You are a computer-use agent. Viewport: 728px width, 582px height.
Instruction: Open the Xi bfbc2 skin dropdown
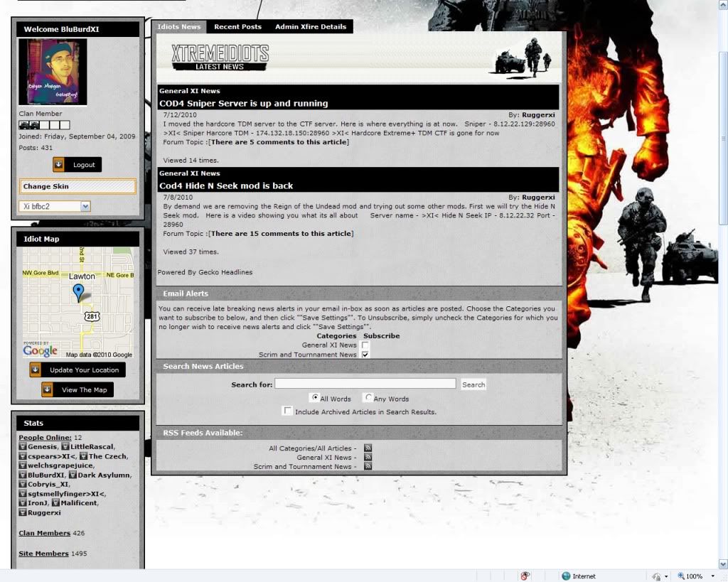tap(85, 206)
